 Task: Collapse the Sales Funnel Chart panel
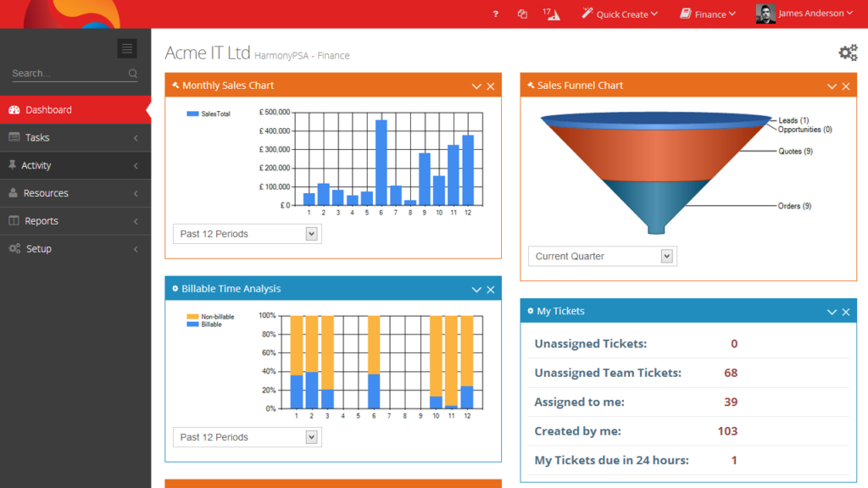click(x=832, y=86)
